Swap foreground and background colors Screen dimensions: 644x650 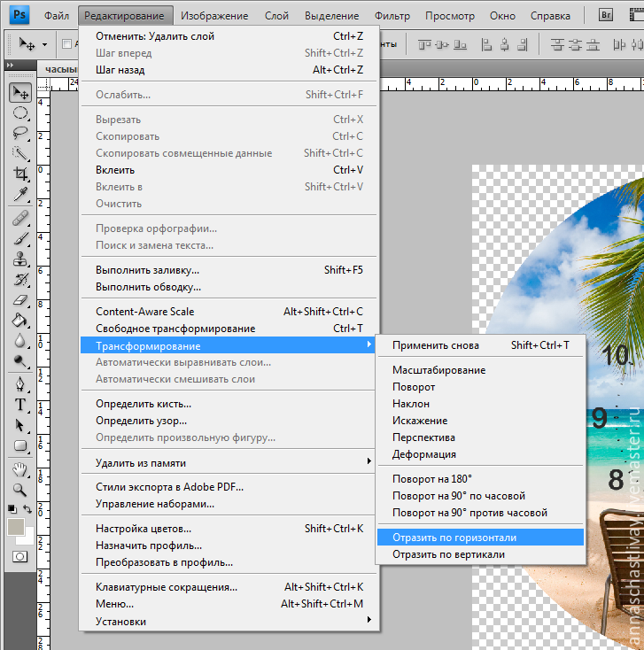[29, 510]
